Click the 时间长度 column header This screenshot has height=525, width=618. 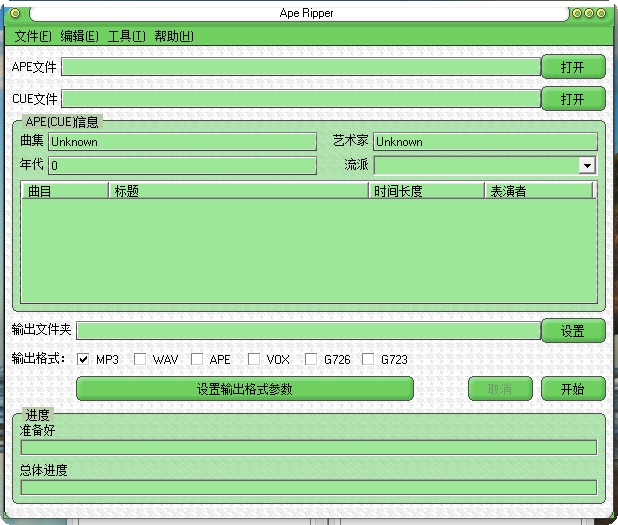(426, 191)
